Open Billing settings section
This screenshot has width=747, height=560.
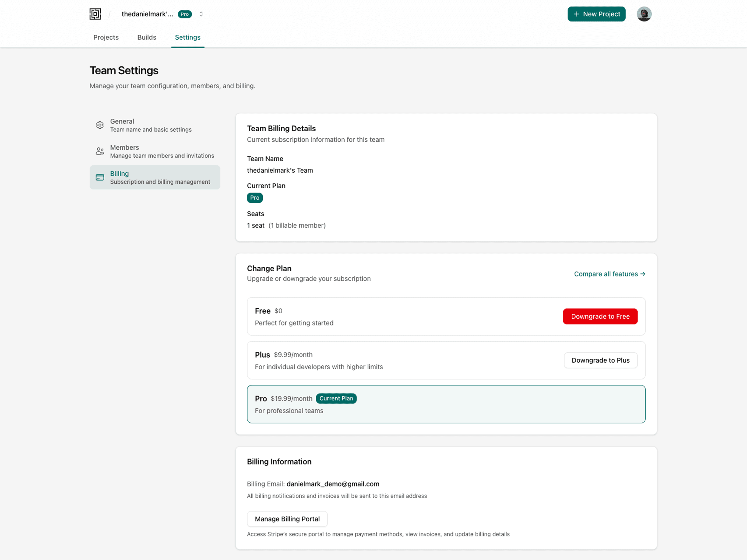click(155, 177)
